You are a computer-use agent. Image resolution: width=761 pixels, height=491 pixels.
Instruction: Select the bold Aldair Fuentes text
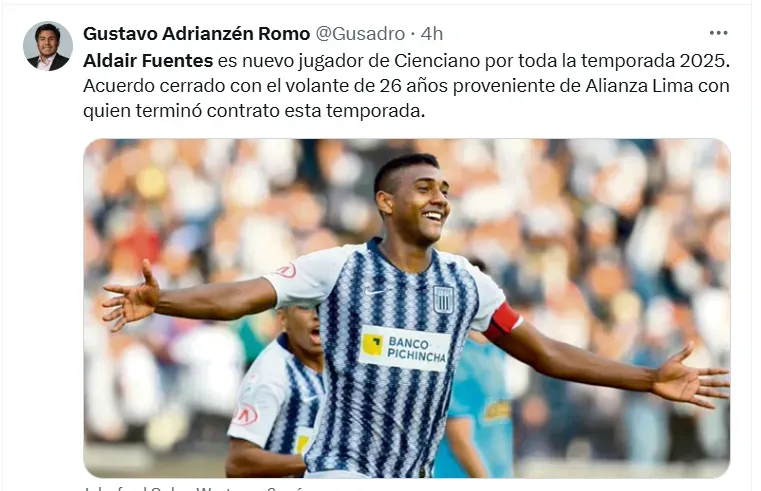click(x=148, y=61)
